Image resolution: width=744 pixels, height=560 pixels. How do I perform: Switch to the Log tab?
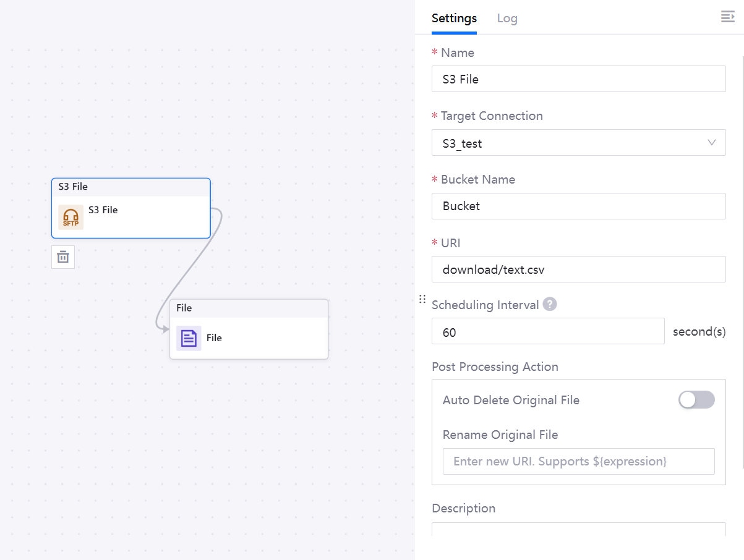(x=507, y=18)
